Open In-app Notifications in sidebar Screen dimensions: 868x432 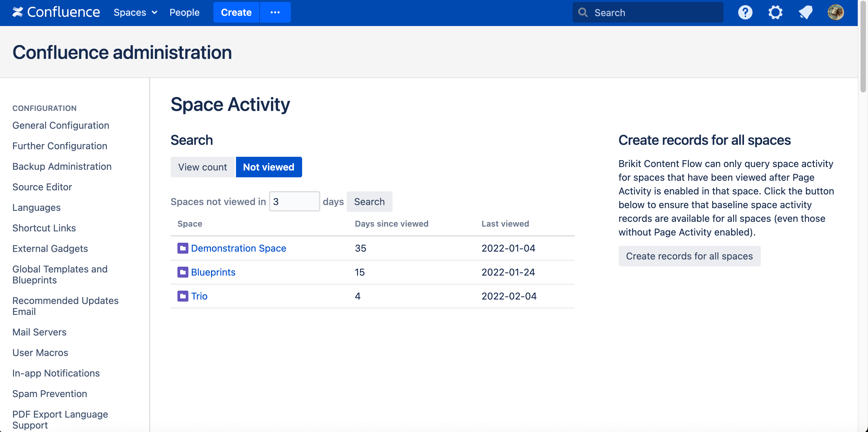56,373
